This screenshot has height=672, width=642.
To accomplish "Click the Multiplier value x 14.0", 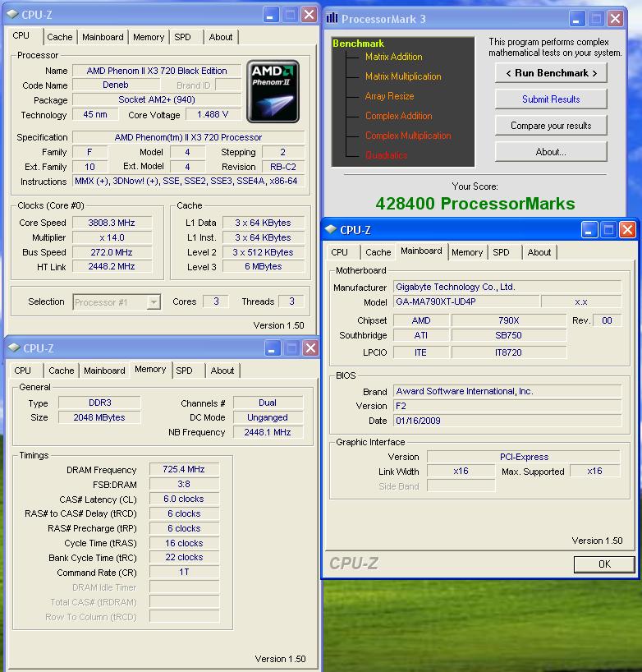I will click(x=112, y=237).
